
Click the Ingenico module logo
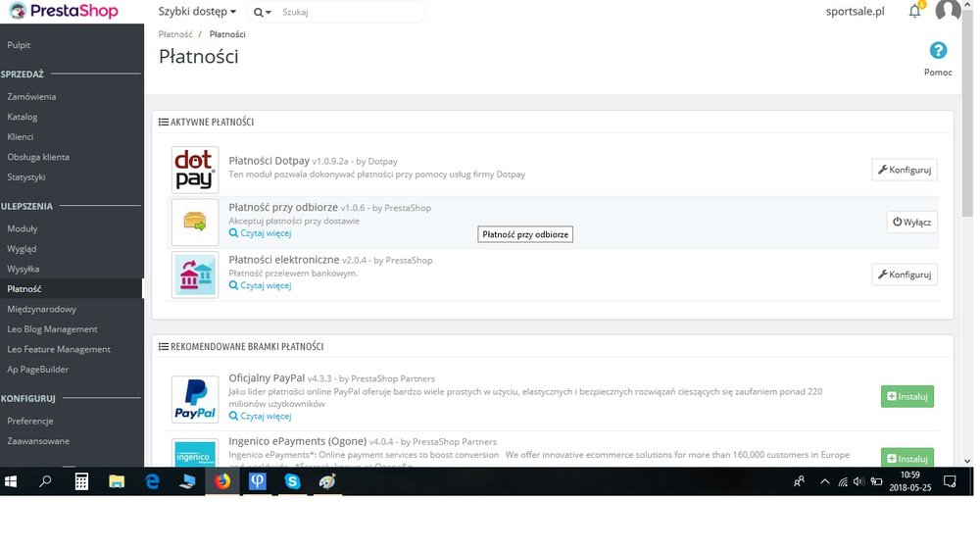[x=195, y=453]
